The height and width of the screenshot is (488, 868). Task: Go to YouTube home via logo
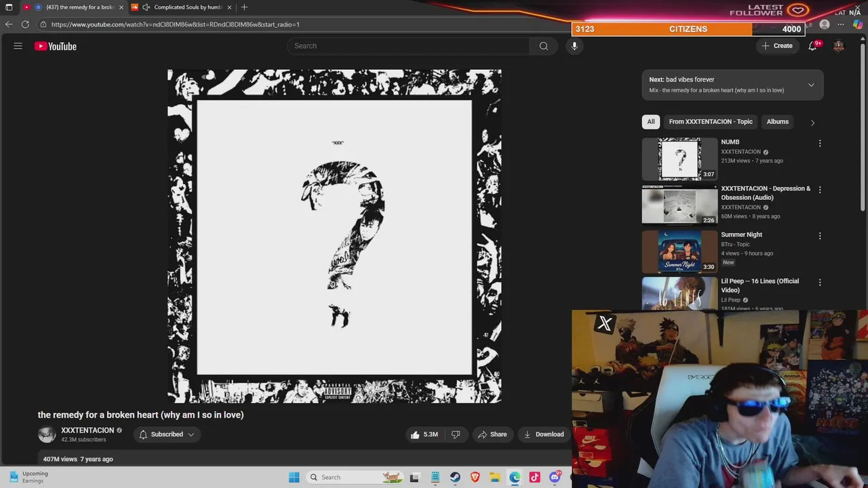pos(56,46)
